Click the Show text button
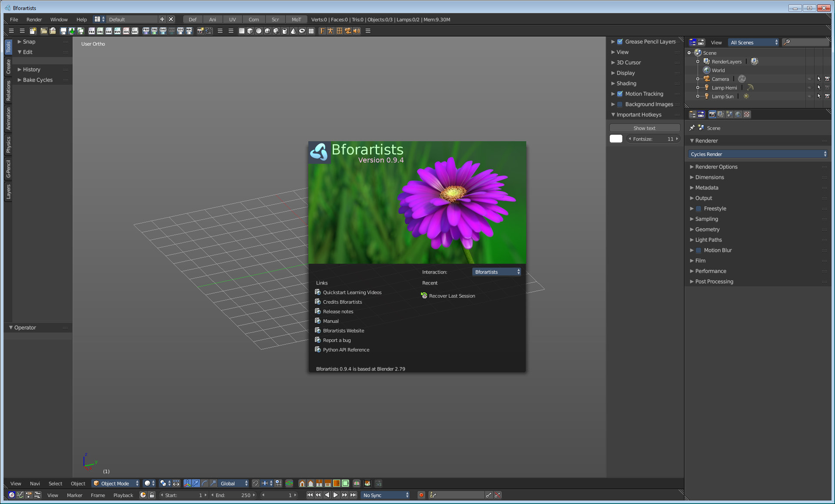This screenshot has height=504, width=835. [644, 128]
